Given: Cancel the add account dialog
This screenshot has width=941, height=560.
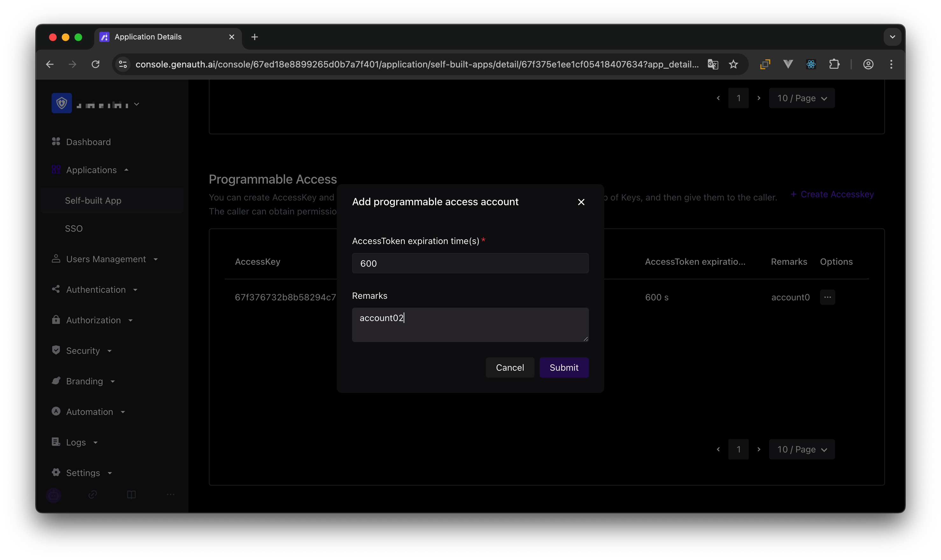Looking at the screenshot, I should 510,367.
